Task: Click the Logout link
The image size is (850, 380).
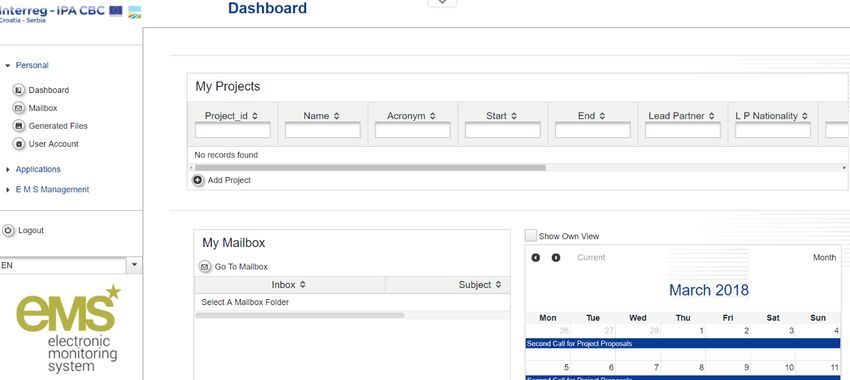Action: (x=31, y=230)
